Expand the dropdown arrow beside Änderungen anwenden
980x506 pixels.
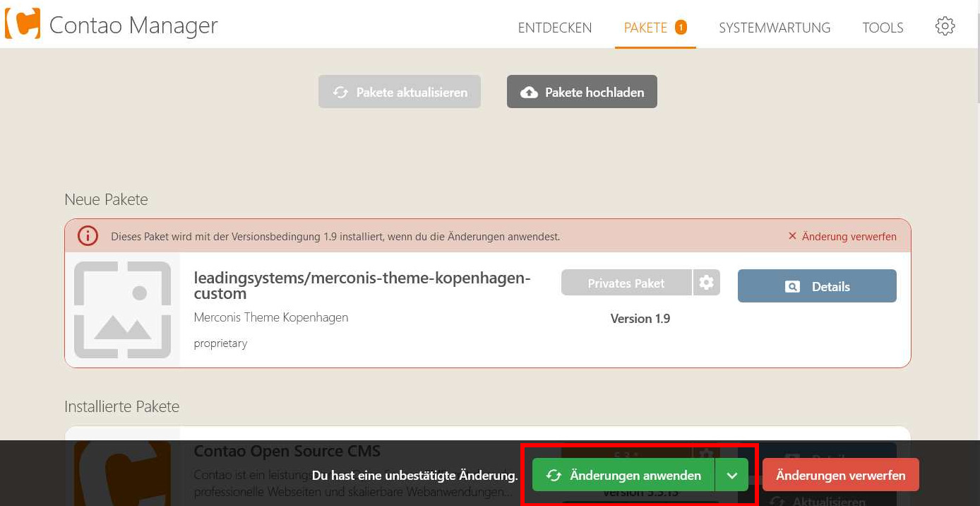pyautogui.click(x=732, y=476)
